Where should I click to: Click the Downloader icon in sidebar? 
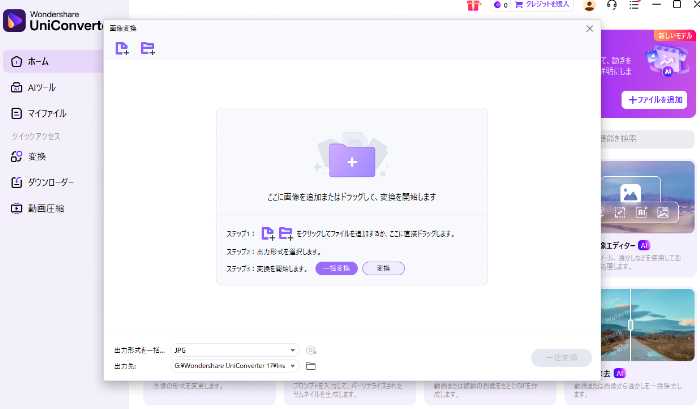[x=17, y=182]
